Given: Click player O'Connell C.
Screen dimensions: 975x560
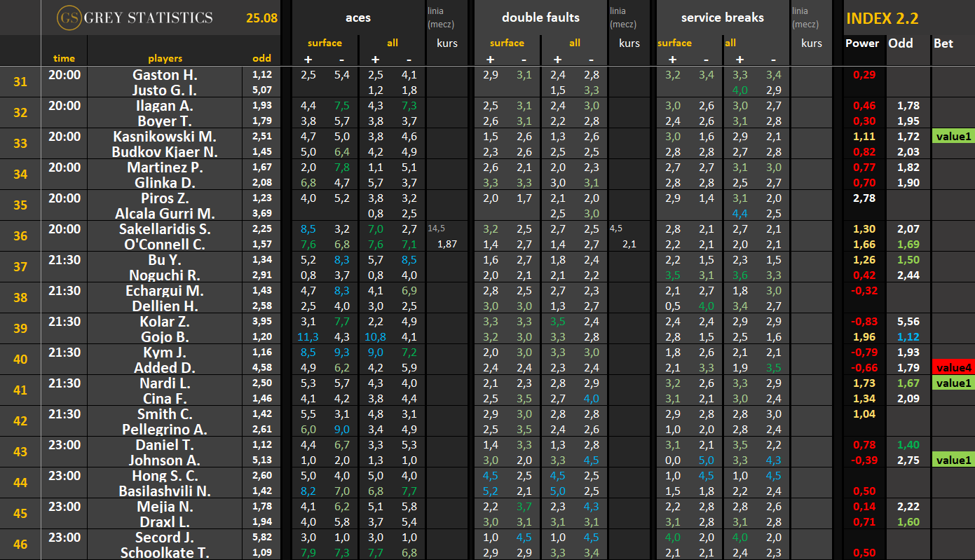Looking at the screenshot, I should (165, 244).
